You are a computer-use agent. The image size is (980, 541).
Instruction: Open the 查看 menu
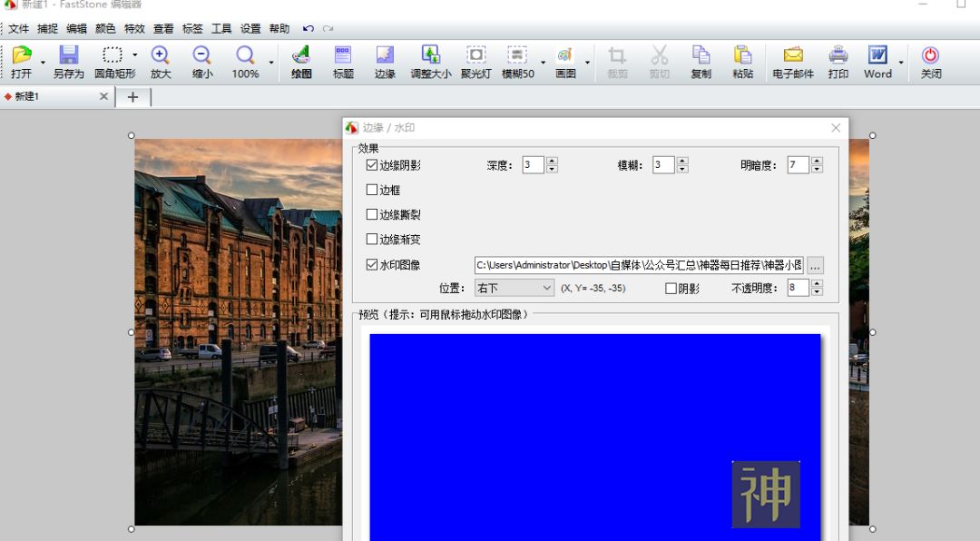[163, 29]
